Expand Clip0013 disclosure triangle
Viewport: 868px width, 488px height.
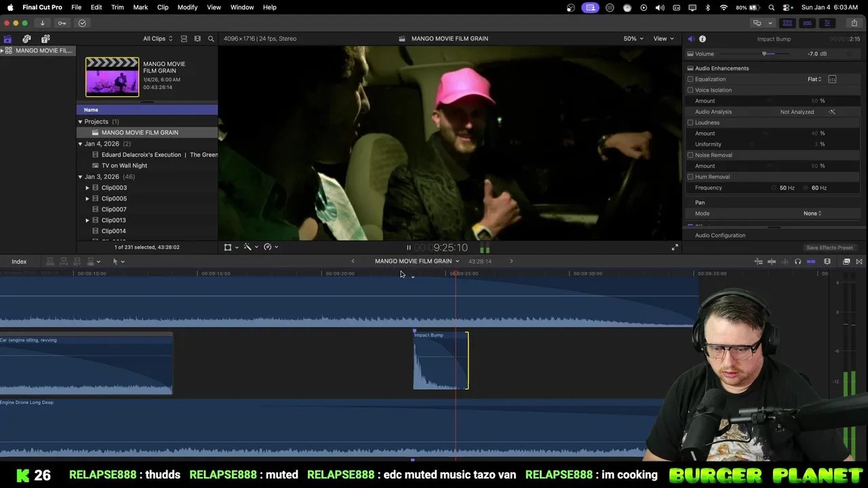(x=87, y=220)
